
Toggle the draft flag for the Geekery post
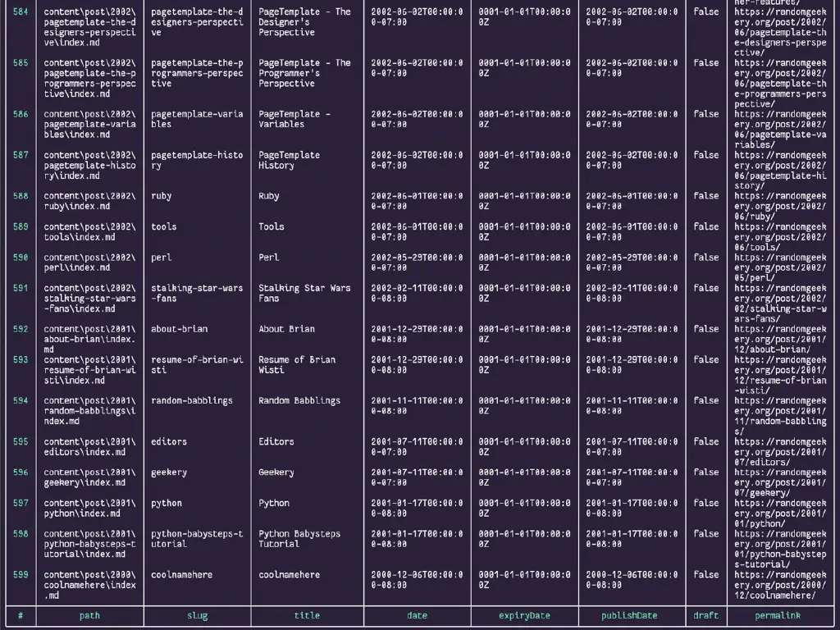tap(705, 472)
